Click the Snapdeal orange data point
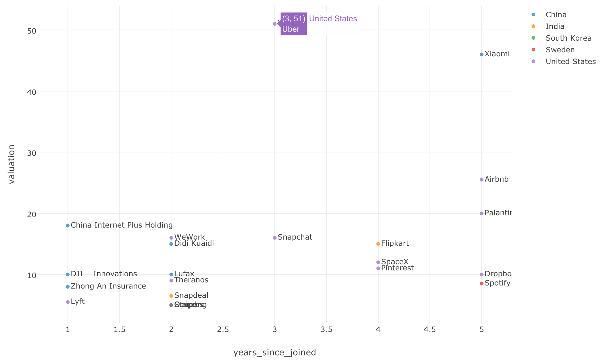Viewport: 600px width, 364px height. (x=171, y=296)
